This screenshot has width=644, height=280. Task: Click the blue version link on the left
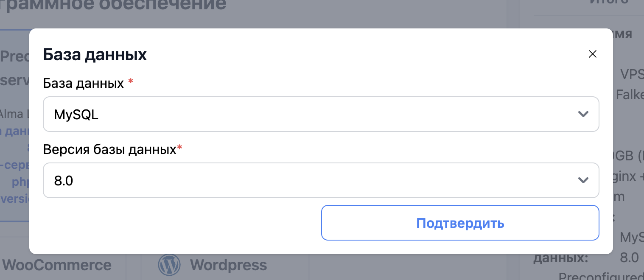click(15, 199)
